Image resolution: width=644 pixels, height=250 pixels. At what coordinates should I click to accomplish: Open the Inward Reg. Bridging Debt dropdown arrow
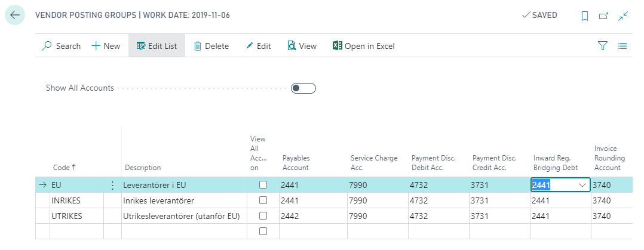pos(582,185)
